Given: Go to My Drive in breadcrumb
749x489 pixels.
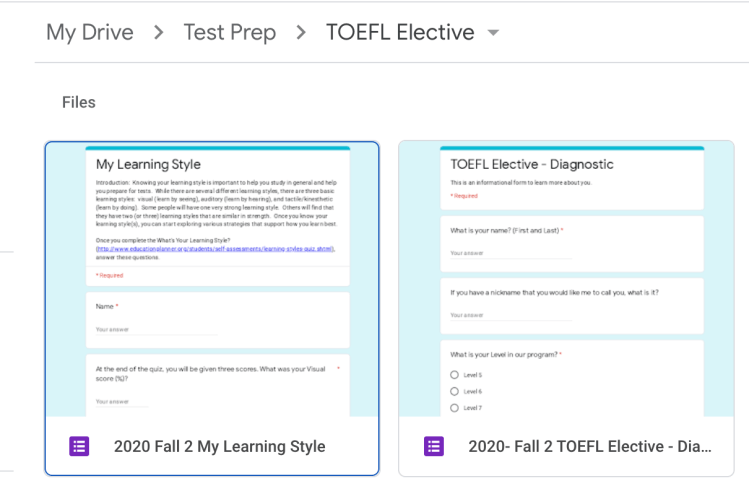Looking at the screenshot, I should 90,33.
